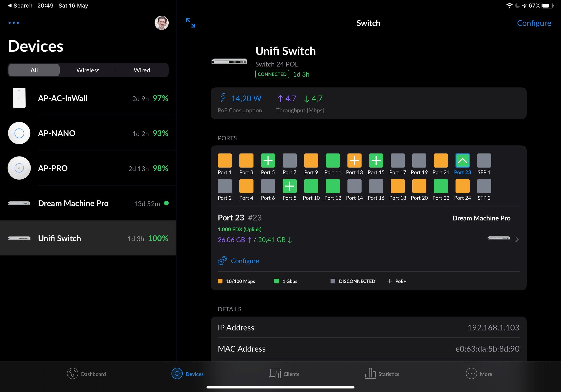The width and height of the screenshot is (561, 392).
Task: Tap the switch device thumbnail image
Action: point(229,61)
